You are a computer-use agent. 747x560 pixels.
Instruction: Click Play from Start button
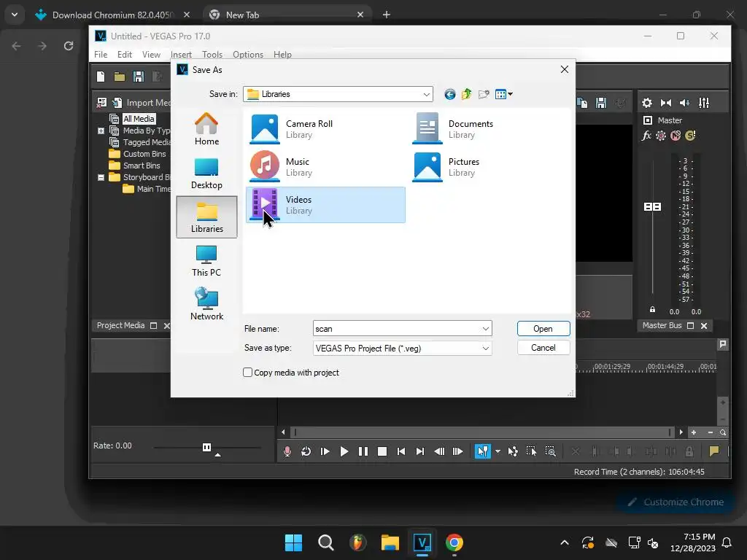click(x=325, y=451)
